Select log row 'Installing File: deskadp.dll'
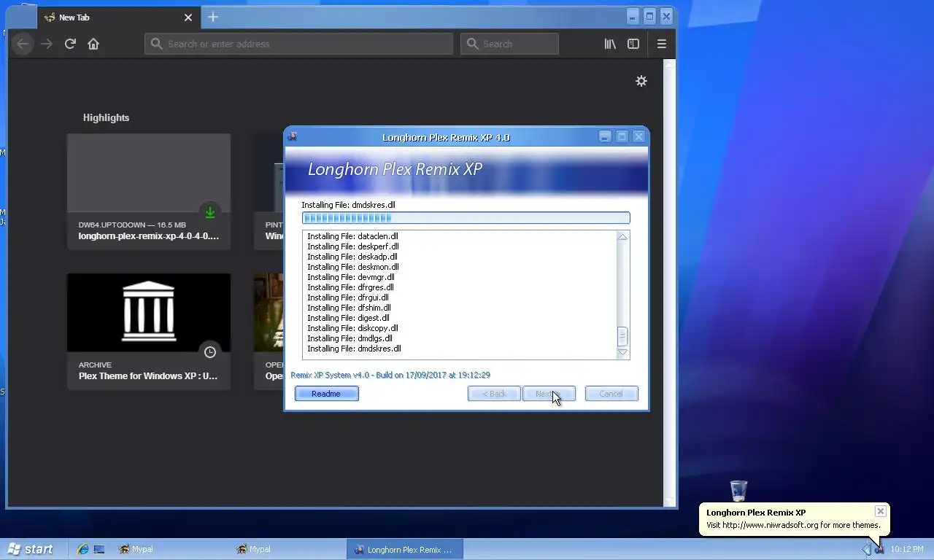Image resolution: width=934 pixels, height=560 pixels. click(x=352, y=257)
